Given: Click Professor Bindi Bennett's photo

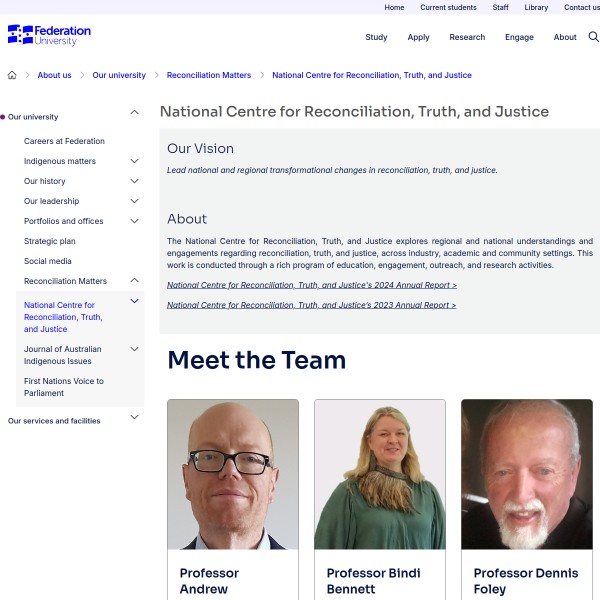Looking at the screenshot, I should (380, 474).
